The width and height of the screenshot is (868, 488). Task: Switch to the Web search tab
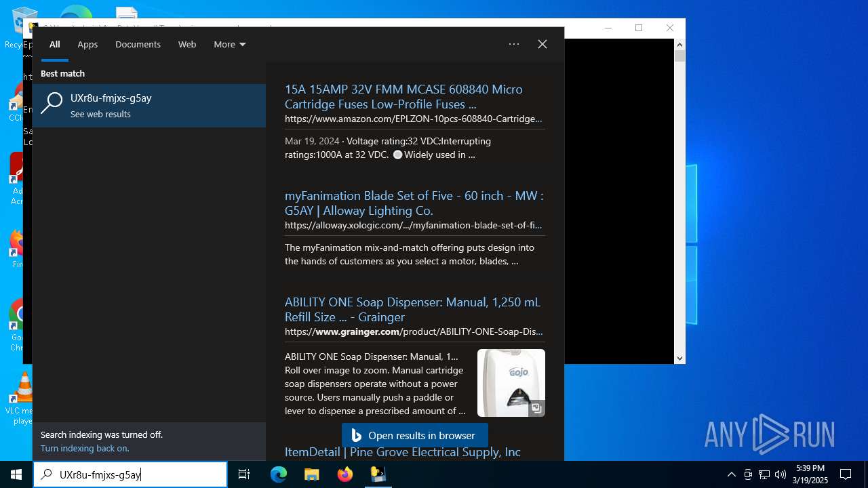coord(187,44)
